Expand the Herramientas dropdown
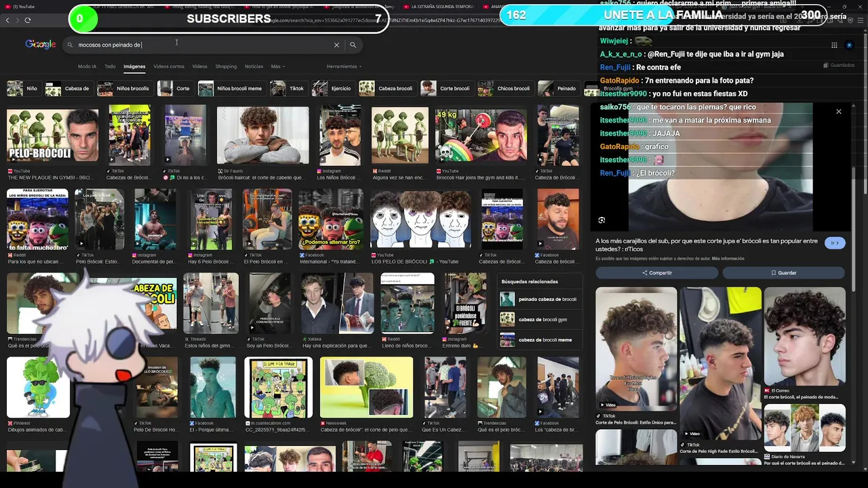Image resolution: width=868 pixels, height=488 pixels. [344, 66]
